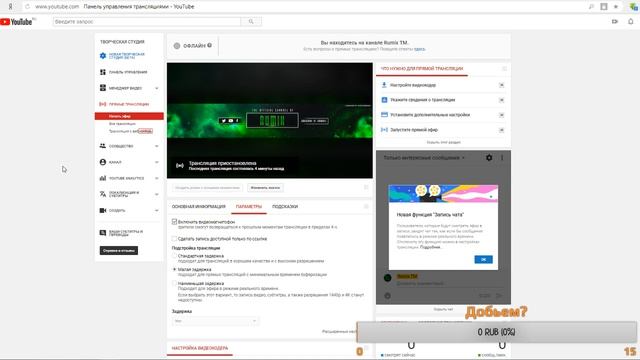Click the info icon beside Укажите сведения
640x360 pixels.
point(384,100)
